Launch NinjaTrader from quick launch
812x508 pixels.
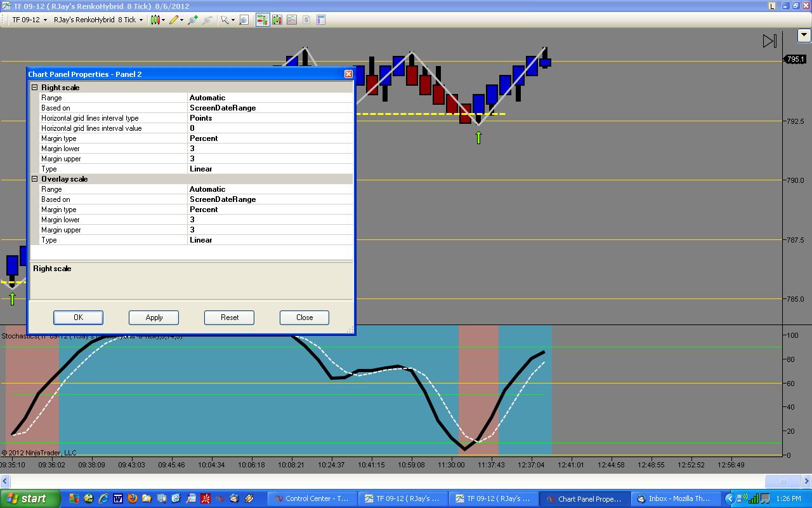pos(219,498)
